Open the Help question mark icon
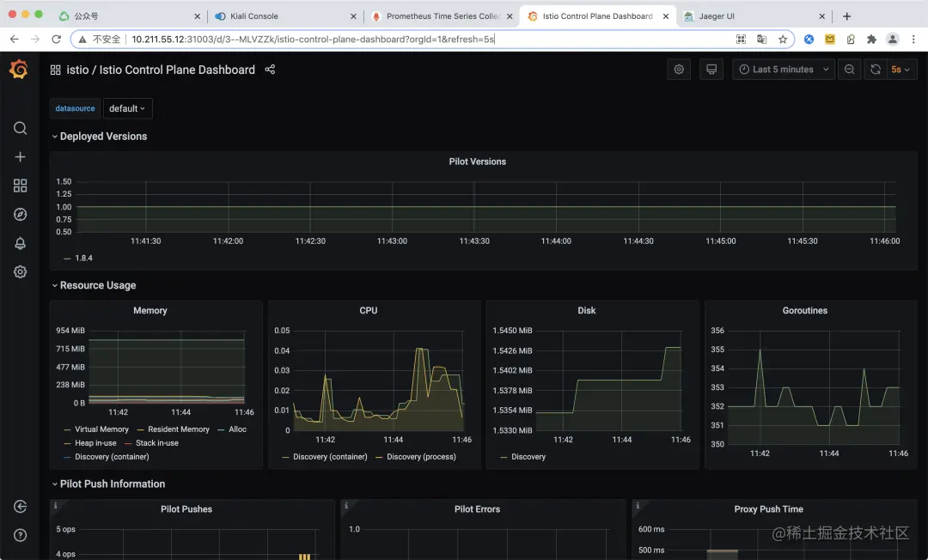 (20, 535)
